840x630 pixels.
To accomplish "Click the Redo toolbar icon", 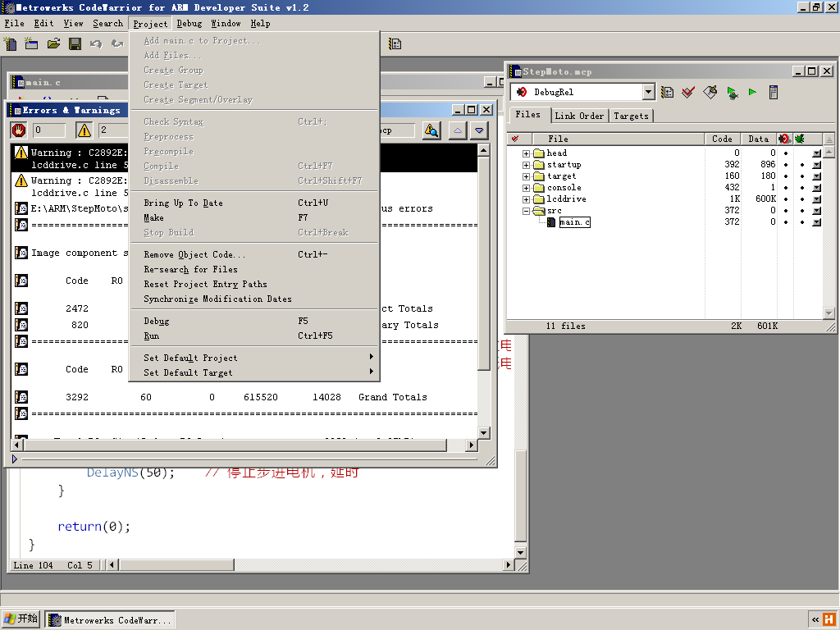I will point(117,43).
